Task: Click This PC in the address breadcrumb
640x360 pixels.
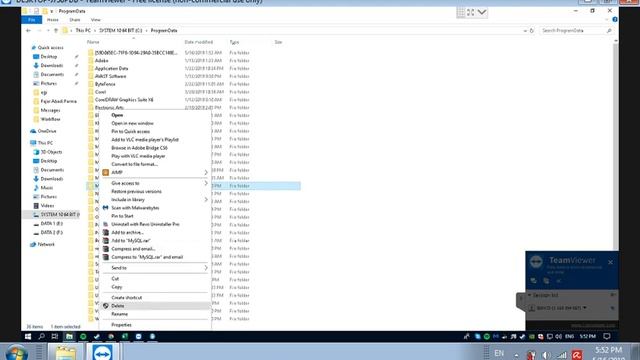Action: click(83, 31)
